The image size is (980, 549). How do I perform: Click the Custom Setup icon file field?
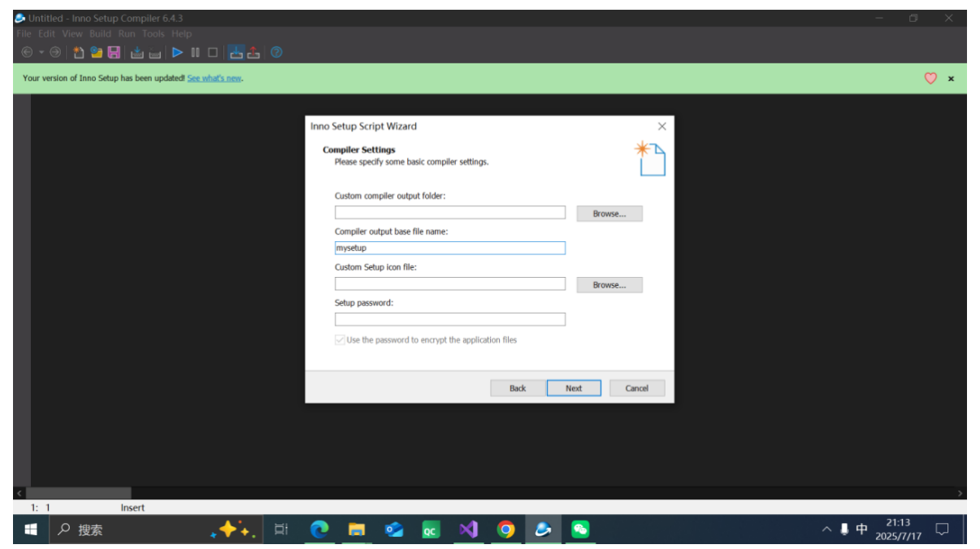(450, 283)
